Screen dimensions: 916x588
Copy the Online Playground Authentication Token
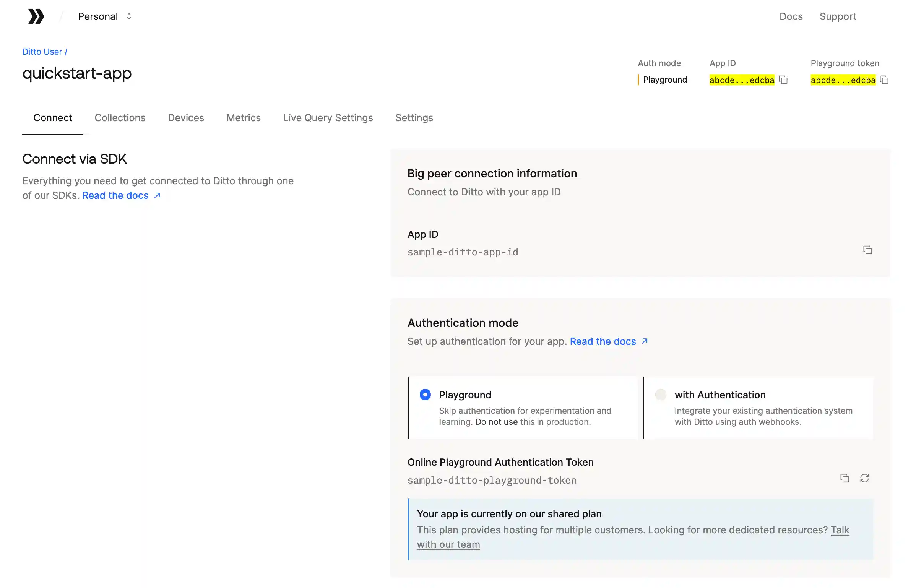[845, 478]
